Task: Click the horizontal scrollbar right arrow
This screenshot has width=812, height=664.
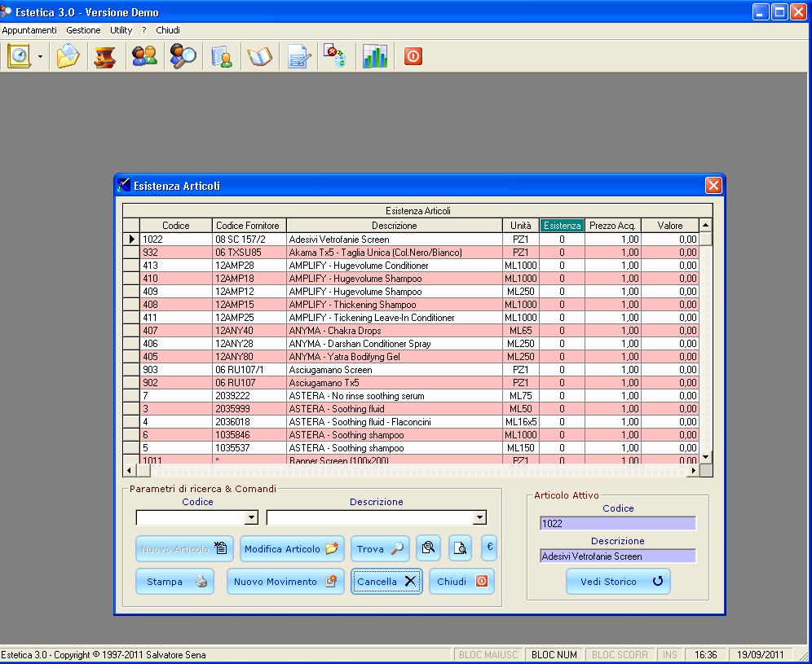Action: (693, 470)
